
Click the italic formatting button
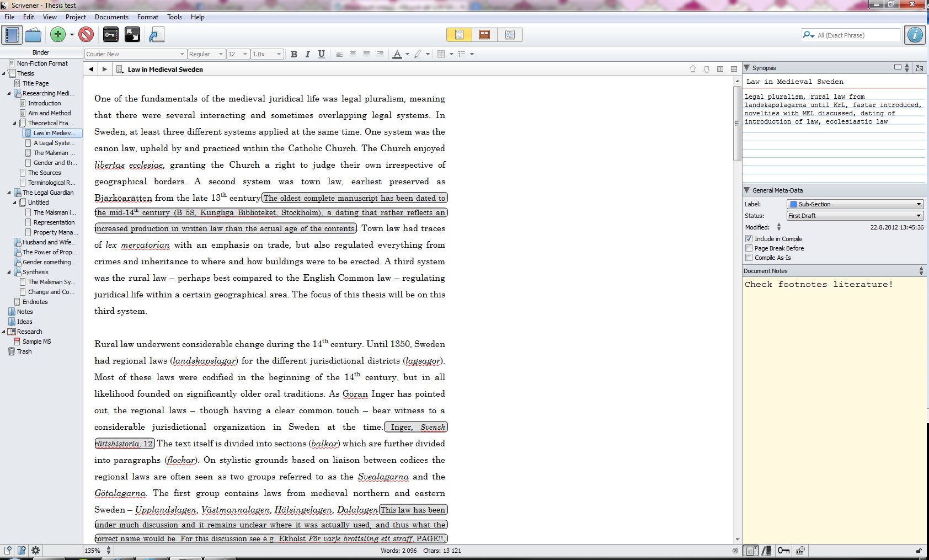(307, 54)
